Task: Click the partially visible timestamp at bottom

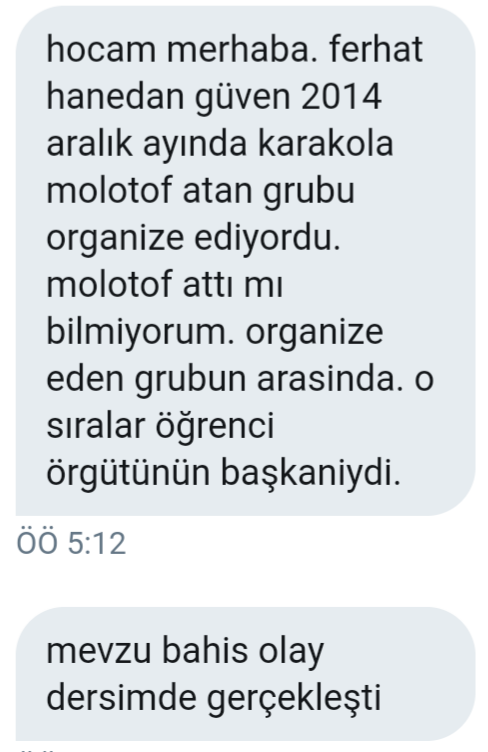Action: 38,749
